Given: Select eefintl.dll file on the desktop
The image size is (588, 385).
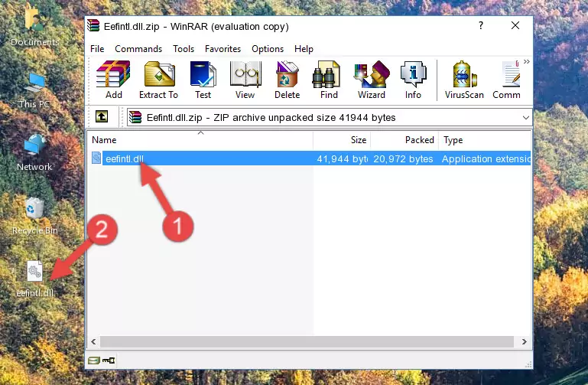Looking at the screenshot, I should 35,279.
